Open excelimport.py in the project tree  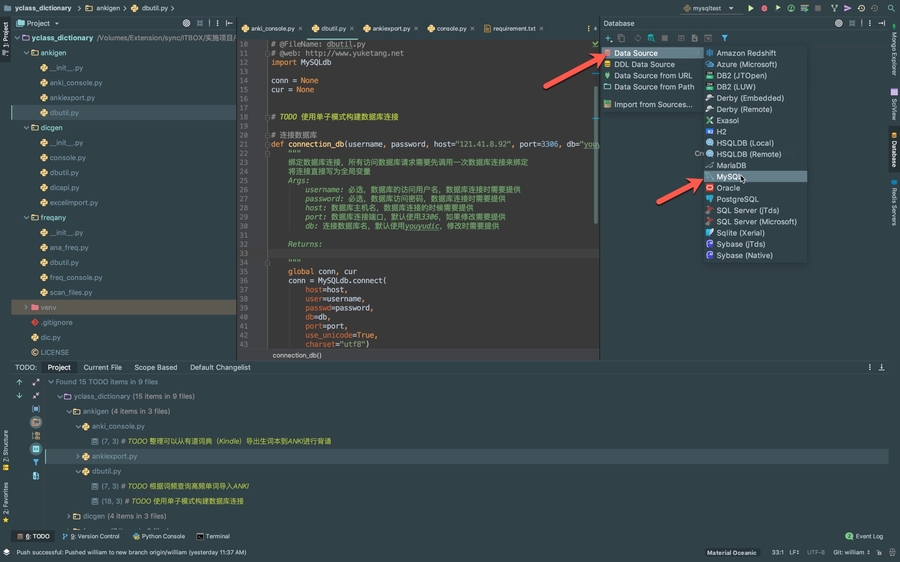click(73, 203)
